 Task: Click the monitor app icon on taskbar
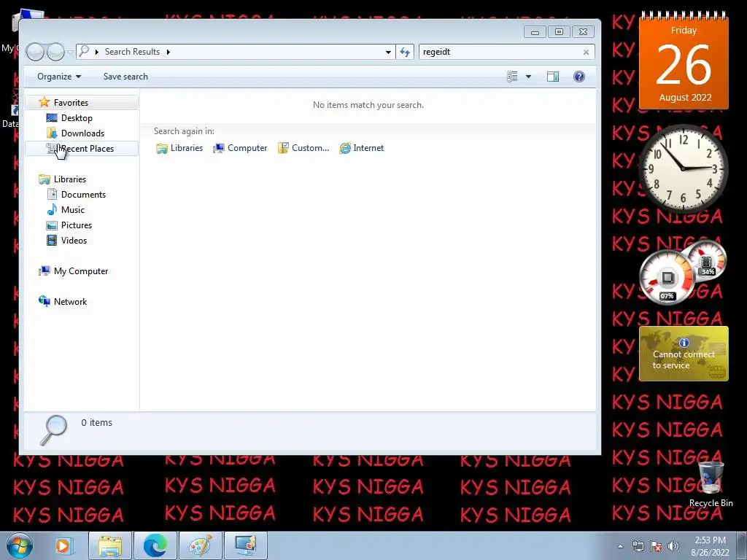click(246, 545)
